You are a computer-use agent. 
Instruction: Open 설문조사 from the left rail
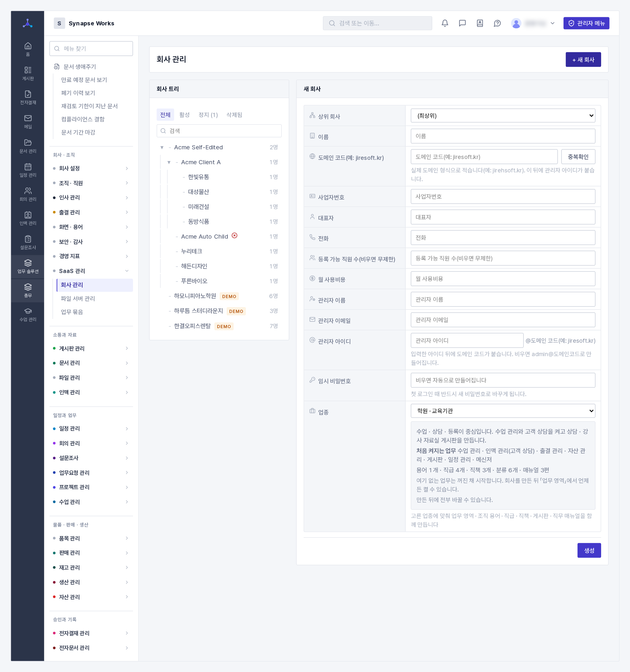(x=28, y=242)
